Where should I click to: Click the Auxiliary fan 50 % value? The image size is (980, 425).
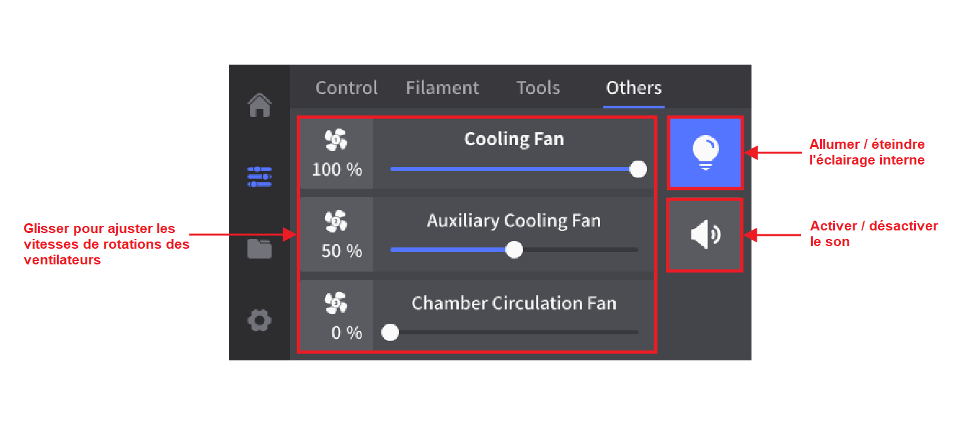341,251
